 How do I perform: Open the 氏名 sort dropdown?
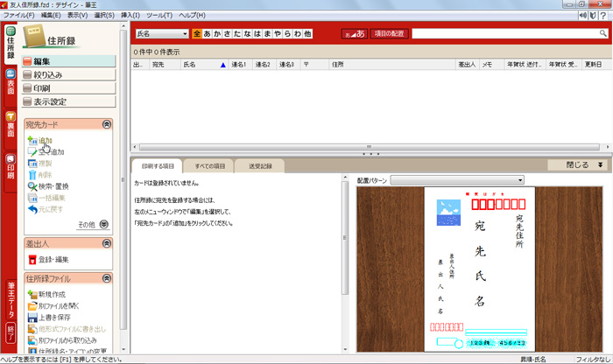162,33
